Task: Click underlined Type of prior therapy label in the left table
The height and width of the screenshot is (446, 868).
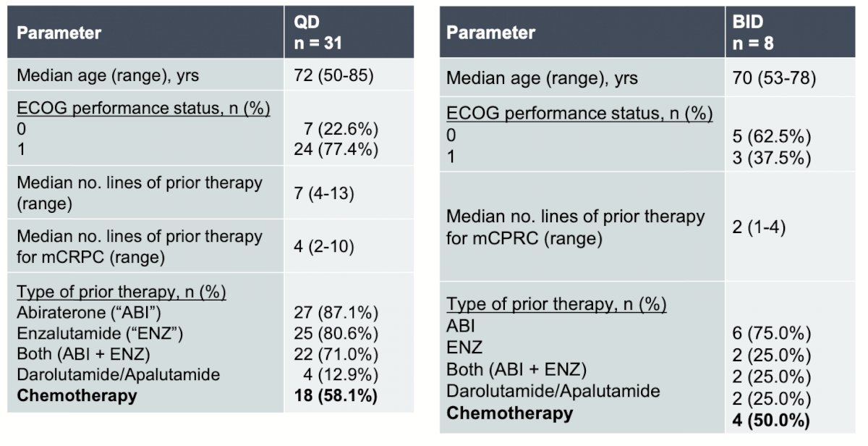Action: pyautogui.click(x=122, y=293)
